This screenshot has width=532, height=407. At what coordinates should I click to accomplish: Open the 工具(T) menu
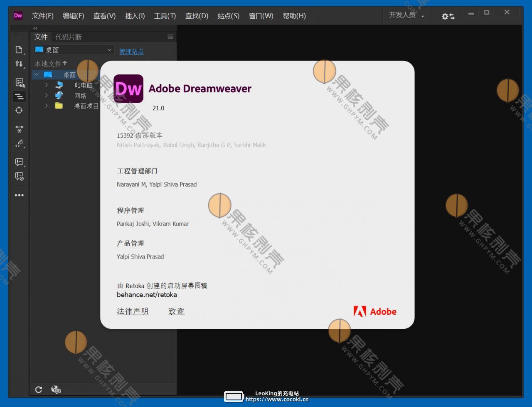pos(165,16)
